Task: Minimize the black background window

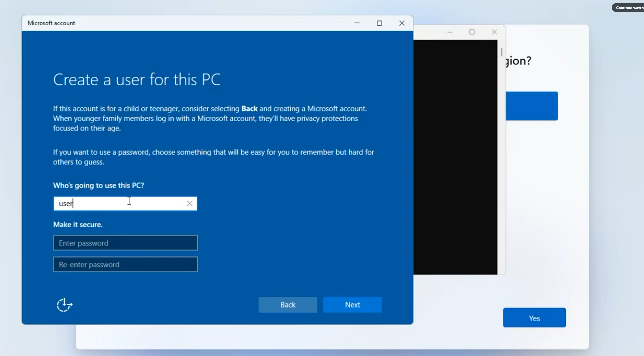Action: (x=450, y=32)
